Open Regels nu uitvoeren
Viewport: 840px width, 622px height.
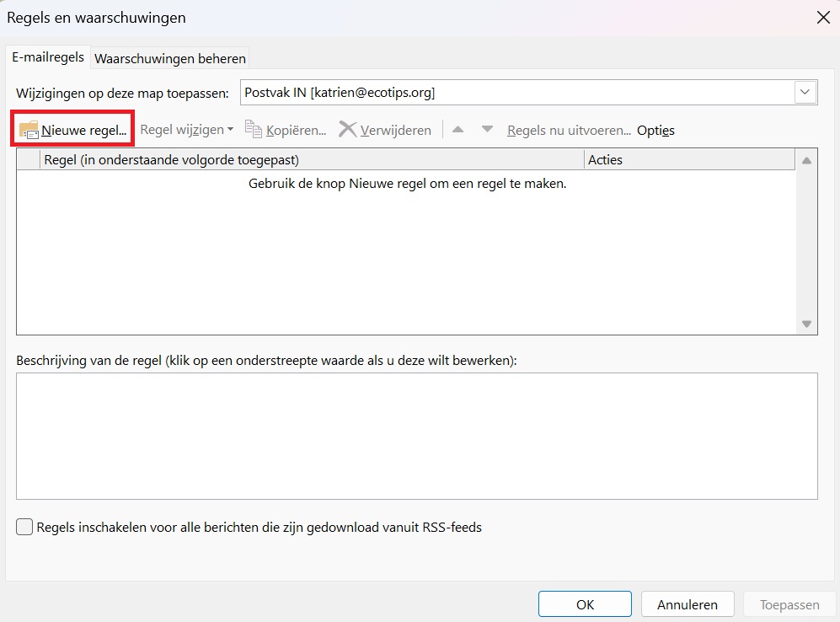[x=569, y=130]
